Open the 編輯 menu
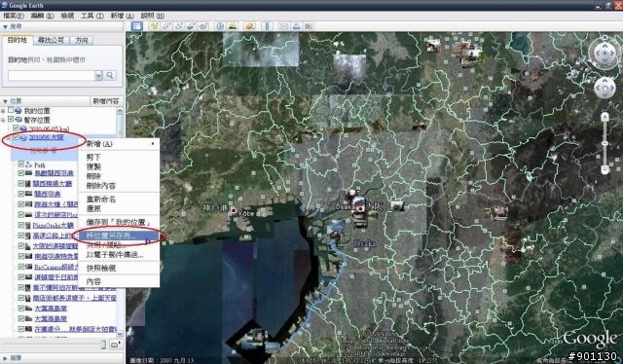The width and height of the screenshot is (623, 364). coord(42,16)
